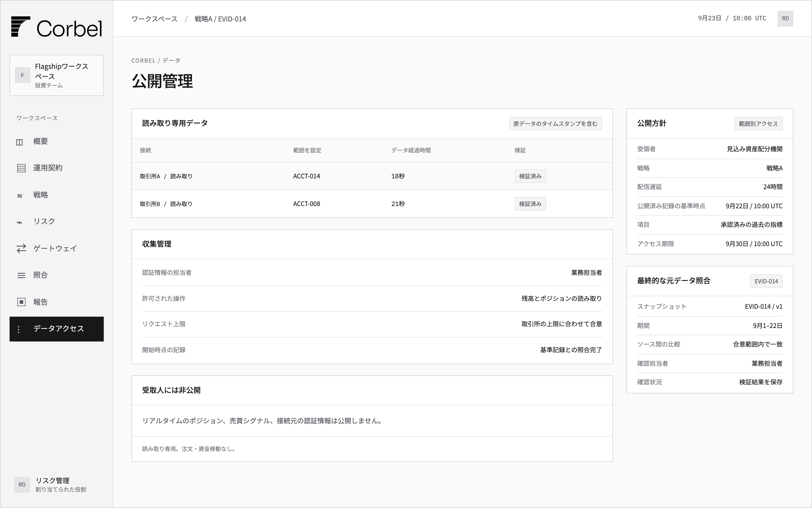Image resolution: width=812 pixels, height=508 pixels.
Task: Open the Flagshipワークスペース switcher
Action: click(x=56, y=75)
